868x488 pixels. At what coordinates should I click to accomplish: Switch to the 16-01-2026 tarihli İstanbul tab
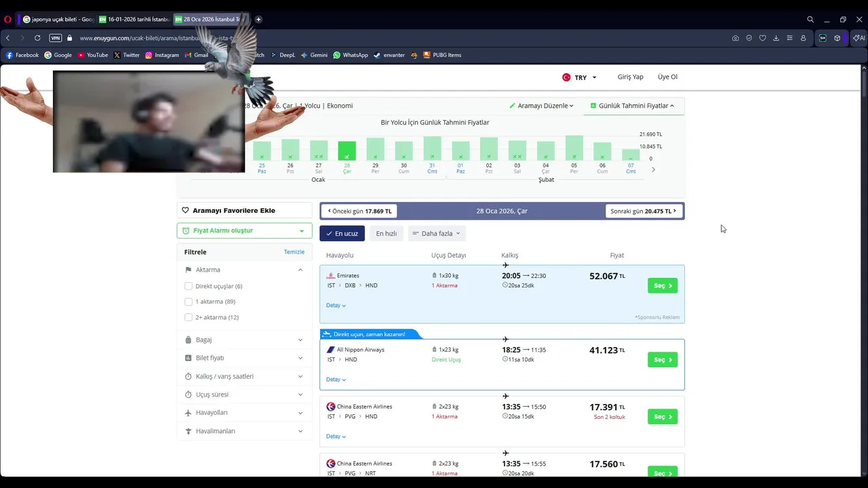coord(134,20)
